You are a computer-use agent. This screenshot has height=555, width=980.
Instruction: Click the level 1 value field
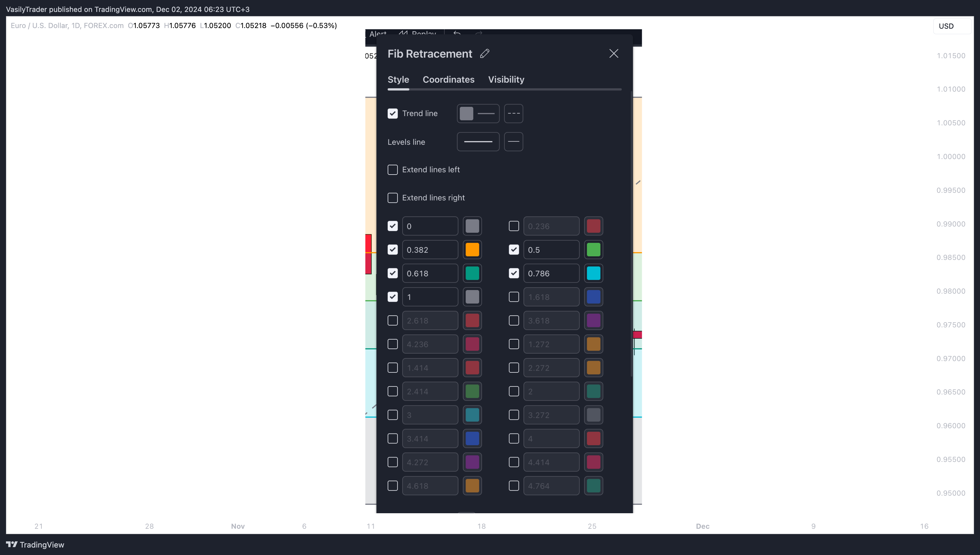point(430,297)
